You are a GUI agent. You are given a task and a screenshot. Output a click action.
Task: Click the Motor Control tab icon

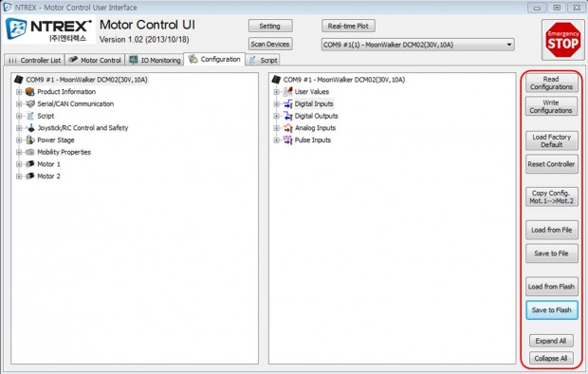pyautogui.click(x=74, y=60)
